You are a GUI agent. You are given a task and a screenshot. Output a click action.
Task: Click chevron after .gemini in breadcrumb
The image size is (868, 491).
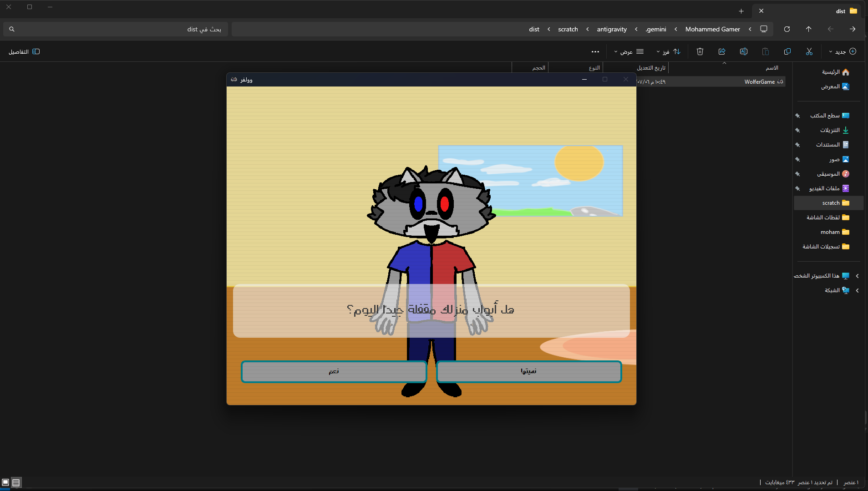[636, 29]
